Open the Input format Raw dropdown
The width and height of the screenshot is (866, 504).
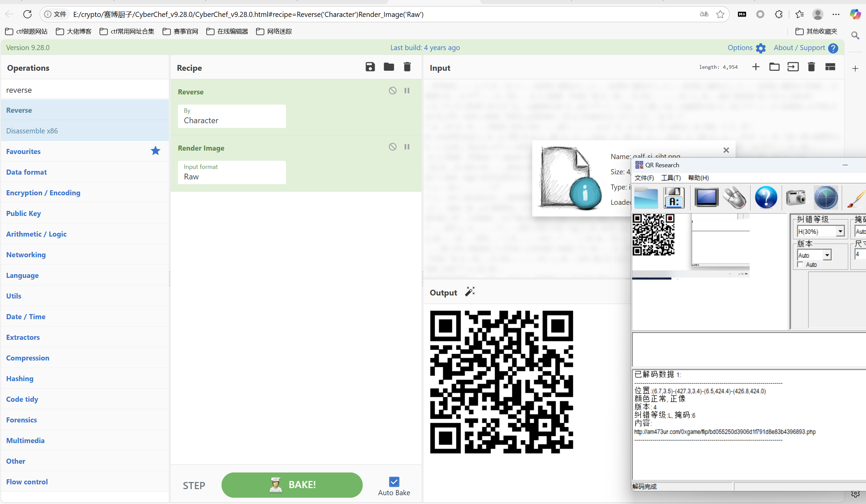[232, 173]
